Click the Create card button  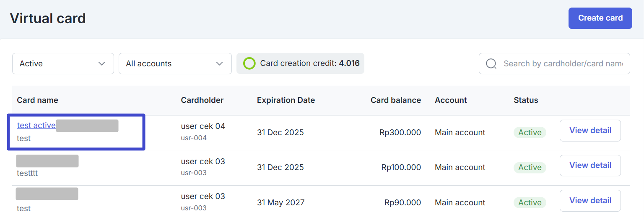600,18
